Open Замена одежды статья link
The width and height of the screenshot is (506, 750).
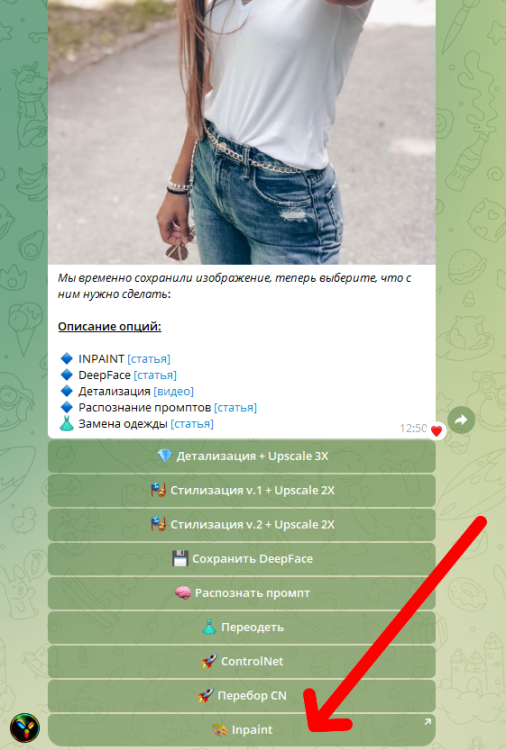pyautogui.click(x=192, y=424)
